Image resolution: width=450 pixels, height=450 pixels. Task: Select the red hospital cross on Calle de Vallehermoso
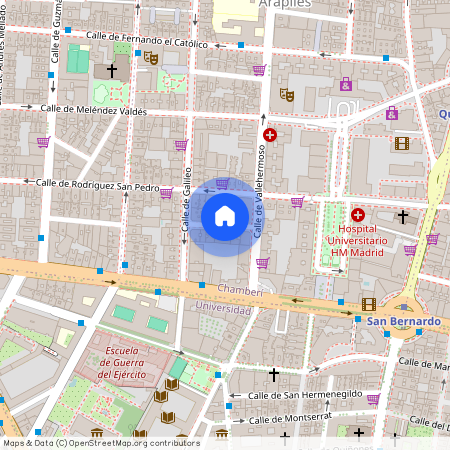point(270,135)
